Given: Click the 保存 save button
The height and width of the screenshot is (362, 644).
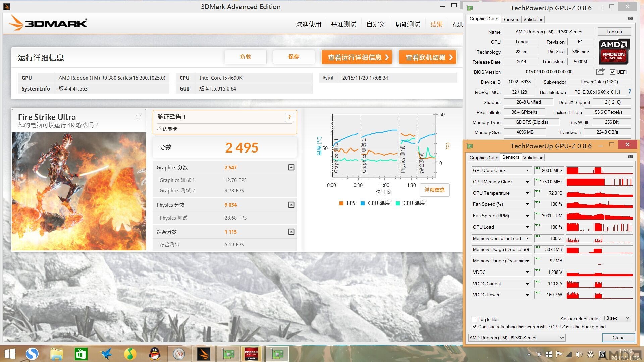Looking at the screenshot, I should [294, 57].
